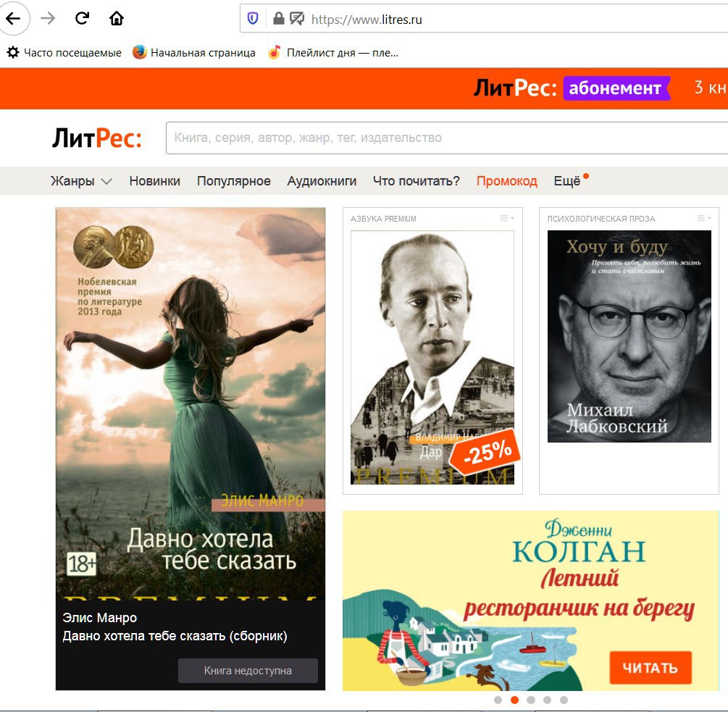Open the Аудиокниги section

[x=322, y=181]
